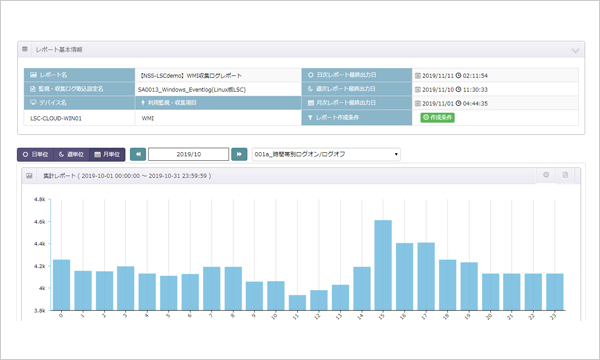Viewport: 600px width, 360px height.
Task: Click the calendar icon next to 2019/11/01
Action: pos(417,103)
